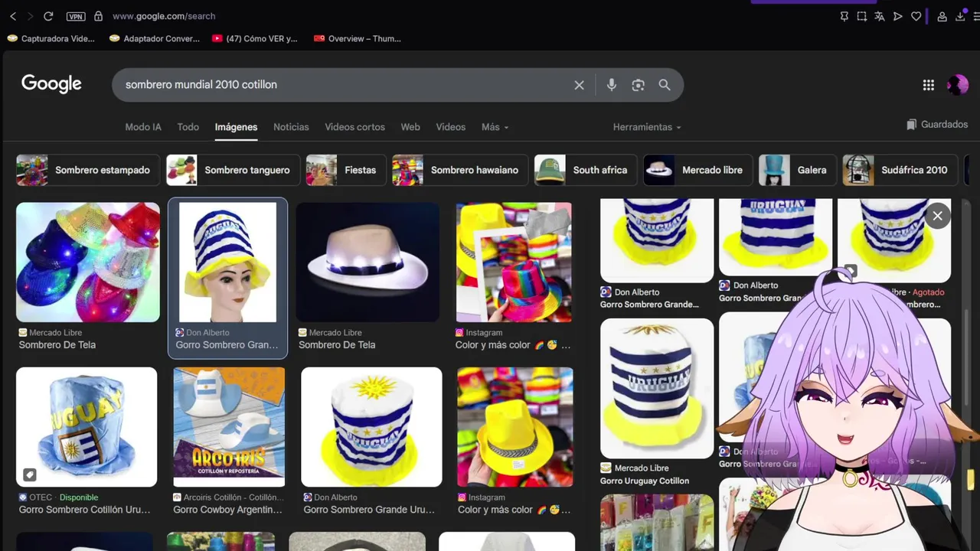
Task: Go back with the browser back arrow
Action: (x=13, y=16)
